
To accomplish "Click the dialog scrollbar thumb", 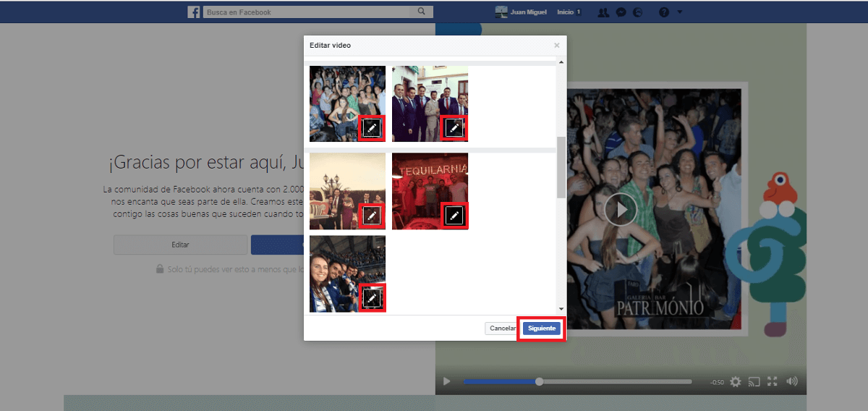I will tap(561, 166).
